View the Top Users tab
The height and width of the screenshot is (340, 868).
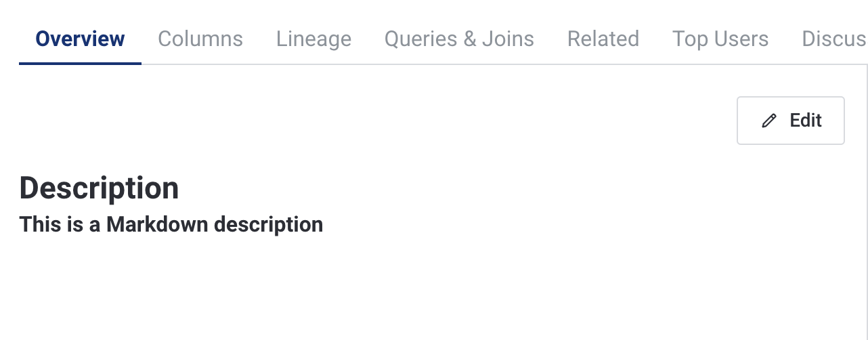[720, 39]
